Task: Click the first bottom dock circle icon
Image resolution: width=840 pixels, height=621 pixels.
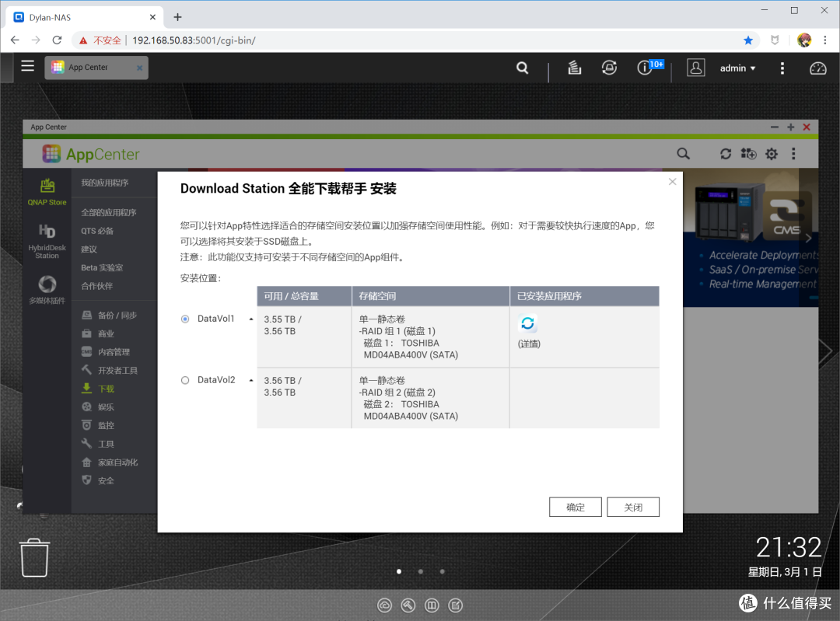Action: 385,605
